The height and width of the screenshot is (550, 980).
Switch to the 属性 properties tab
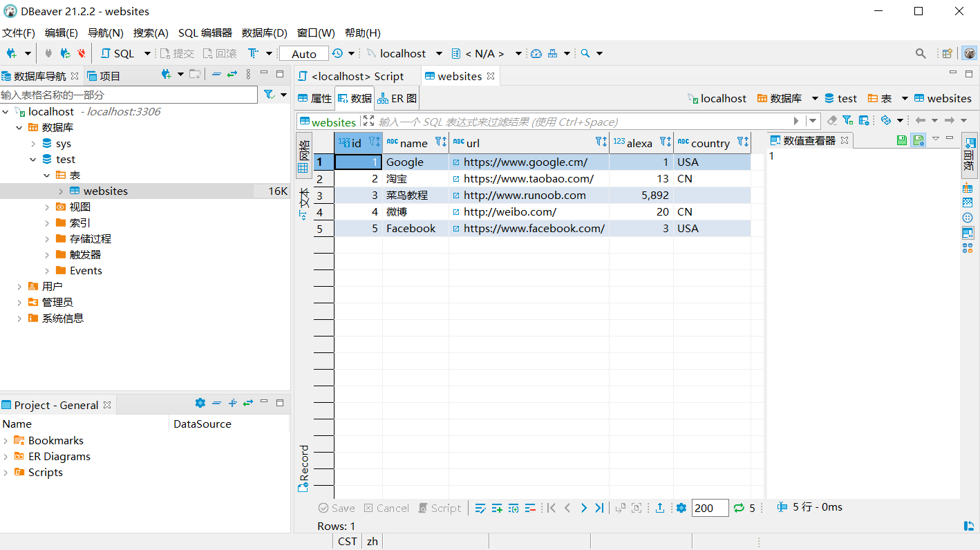click(315, 98)
